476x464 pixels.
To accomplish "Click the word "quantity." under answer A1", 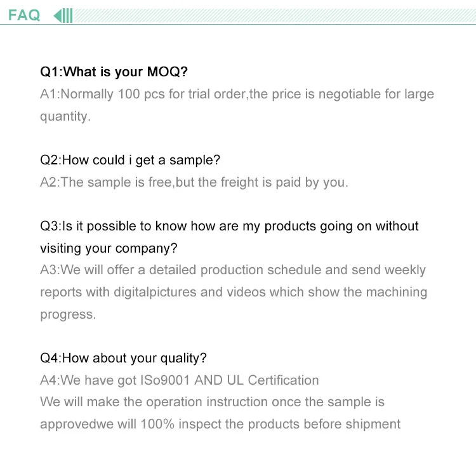I will tap(65, 116).
